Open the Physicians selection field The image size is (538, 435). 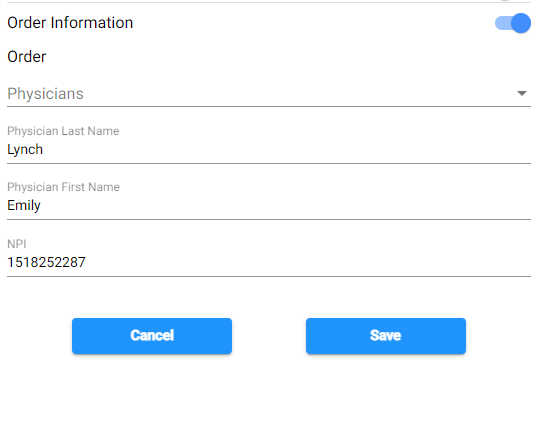269,93
